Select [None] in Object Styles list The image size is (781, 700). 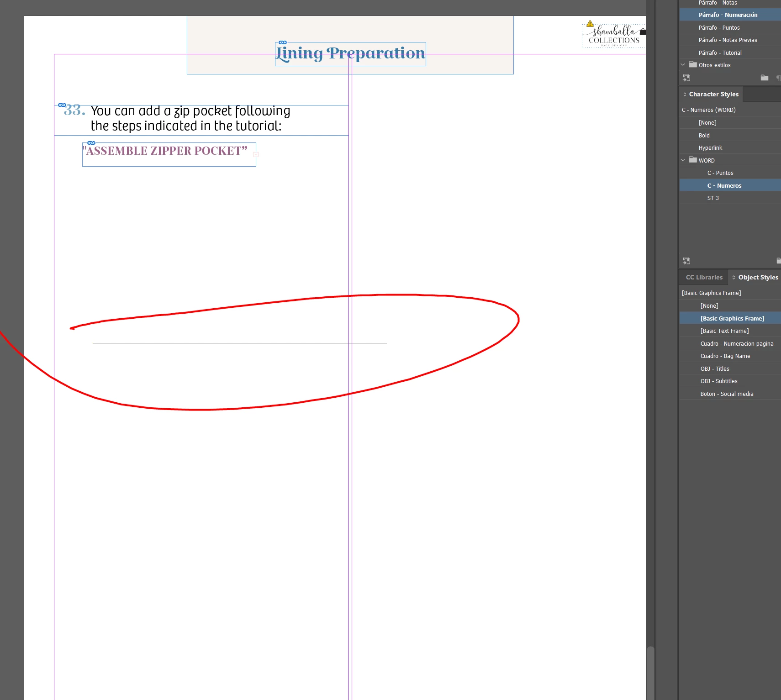(730, 306)
